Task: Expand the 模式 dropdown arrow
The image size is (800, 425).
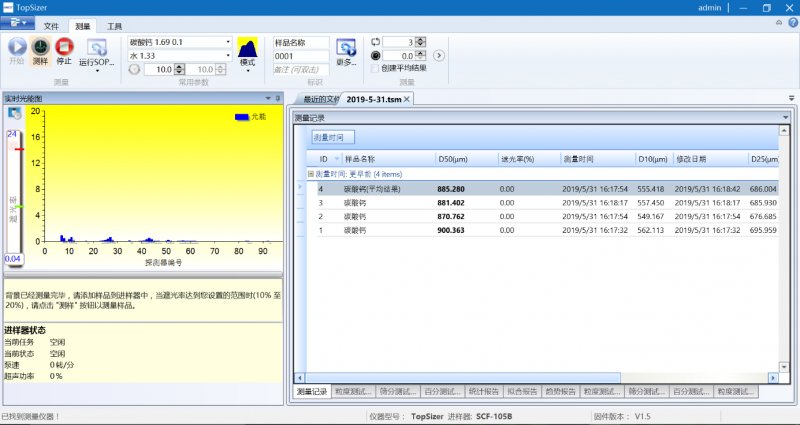Action: pyautogui.click(x=247, y=71)
